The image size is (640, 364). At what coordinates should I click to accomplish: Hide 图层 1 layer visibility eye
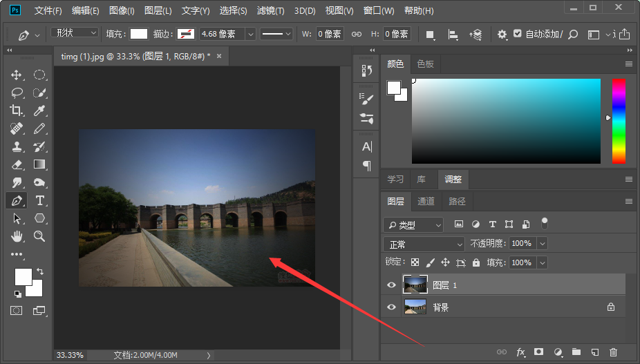pyautogui.click(x=392, y=285)
